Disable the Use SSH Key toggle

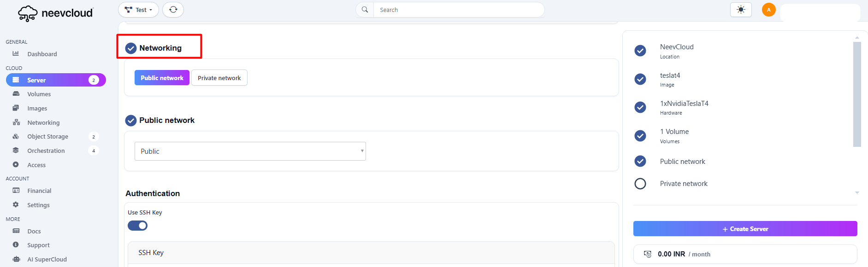point(137,226)
